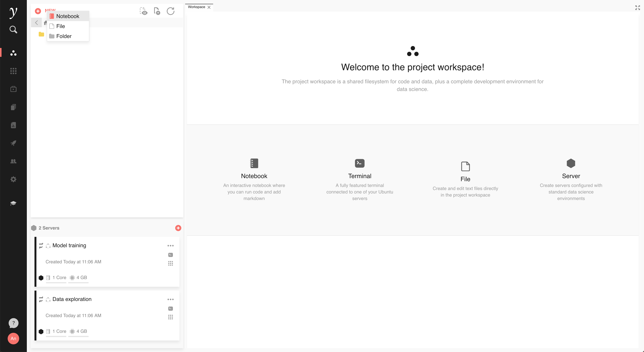Image resolution: width=644 pixels, height=352 pixels.
Task: Click the graduation cap learning icon
Action: [x=13, y=203]
